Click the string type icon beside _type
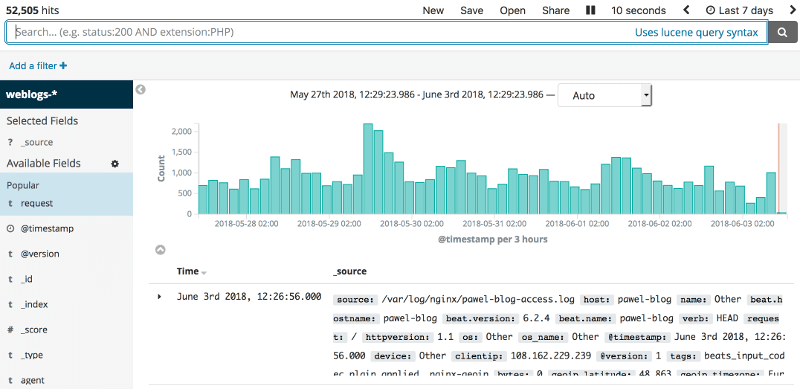This screenshot has height=389, width=800. coord(10,355)
